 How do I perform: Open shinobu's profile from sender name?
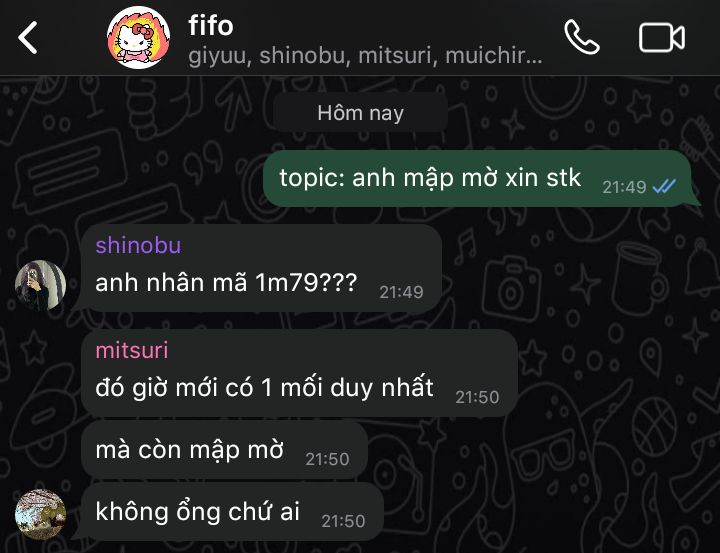tap(138, 245)
